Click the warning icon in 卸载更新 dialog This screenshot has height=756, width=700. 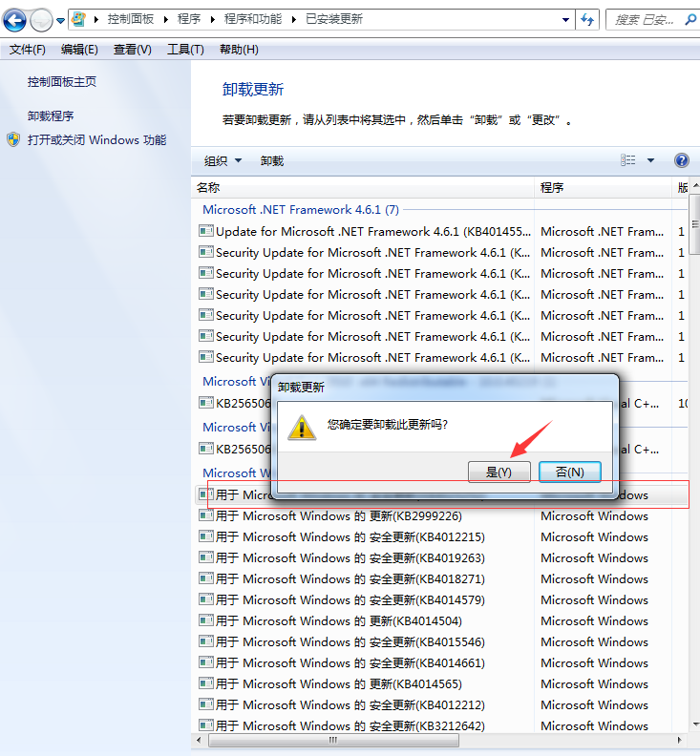302,428
